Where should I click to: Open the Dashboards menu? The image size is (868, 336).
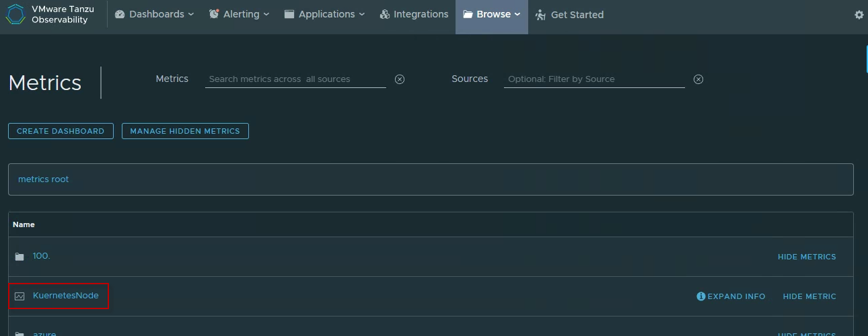154,14
